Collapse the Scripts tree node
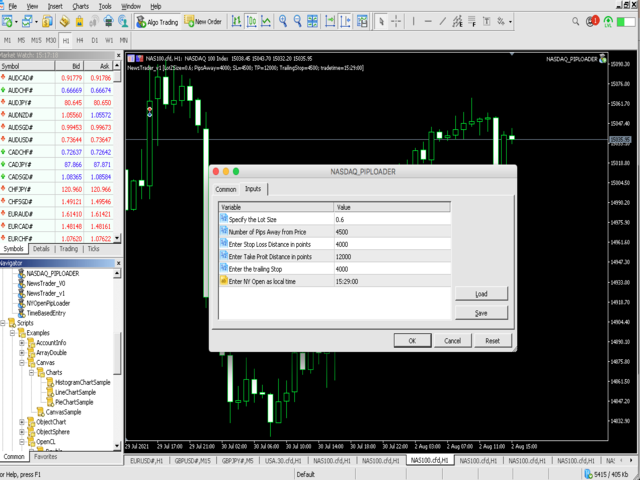 3,323
